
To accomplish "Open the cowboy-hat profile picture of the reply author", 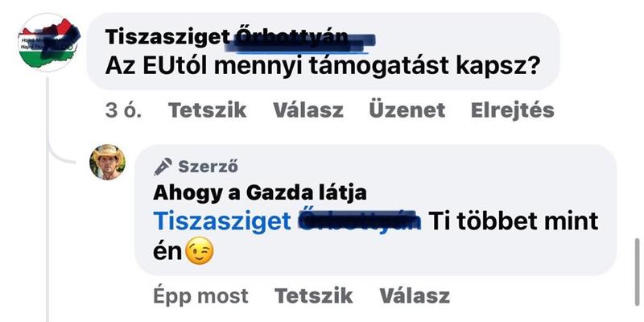I will pyautogui.click(x=108, y=163).
